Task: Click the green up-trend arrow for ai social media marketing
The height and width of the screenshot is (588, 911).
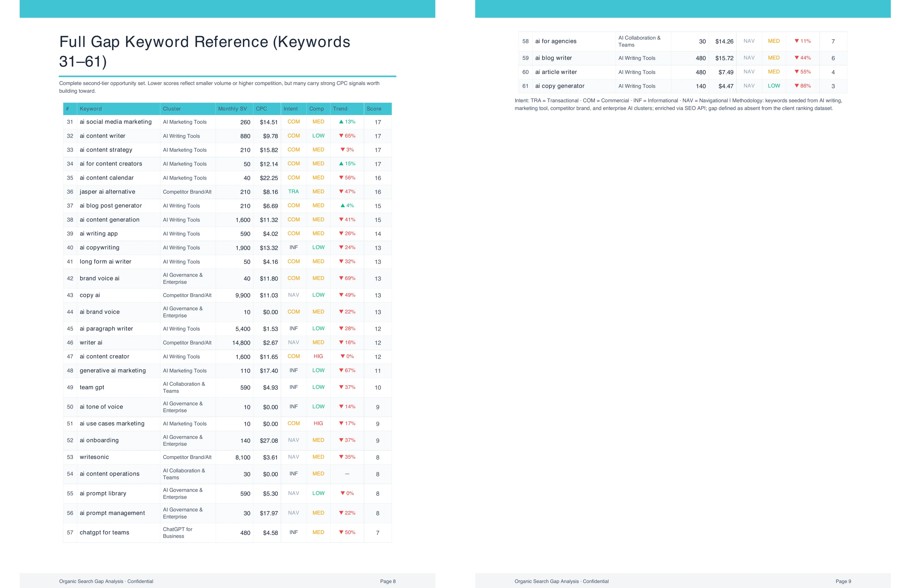Action: pos(341,122)
